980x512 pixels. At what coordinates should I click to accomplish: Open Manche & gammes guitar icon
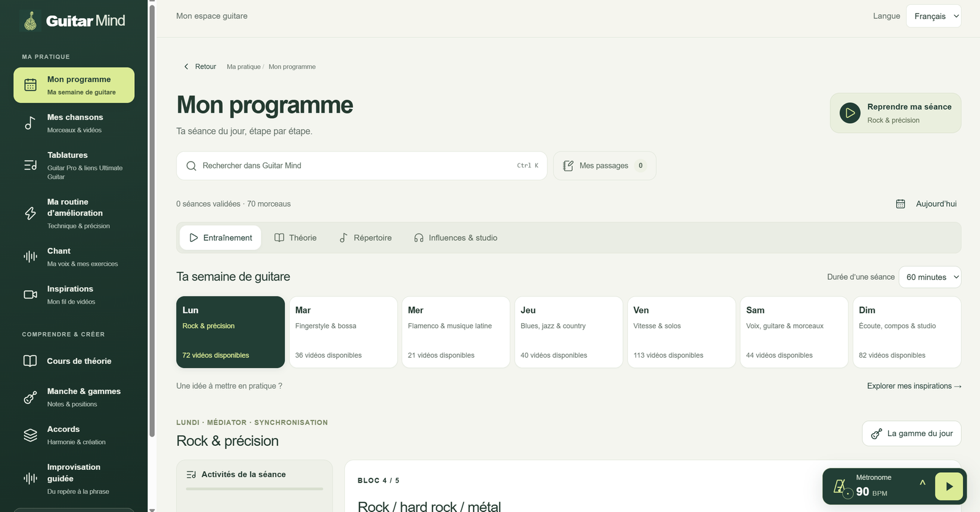pyautogui.click(x=30, y=397)
